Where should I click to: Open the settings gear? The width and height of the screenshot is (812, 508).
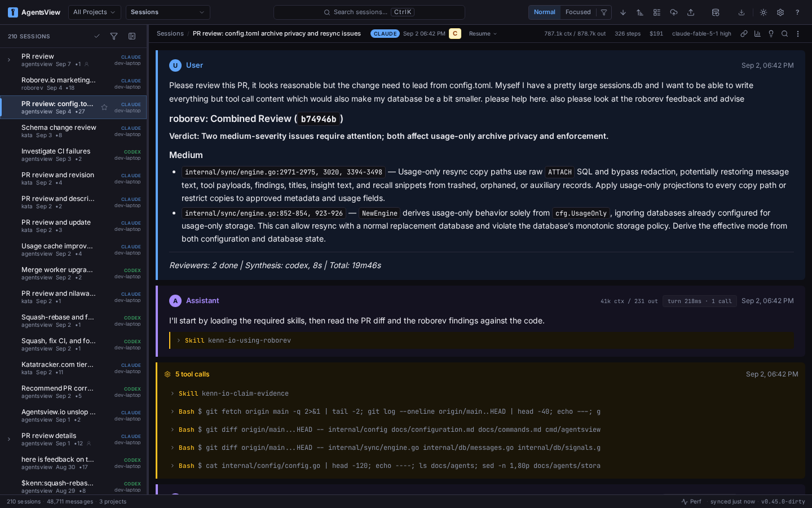coord(780,12)
